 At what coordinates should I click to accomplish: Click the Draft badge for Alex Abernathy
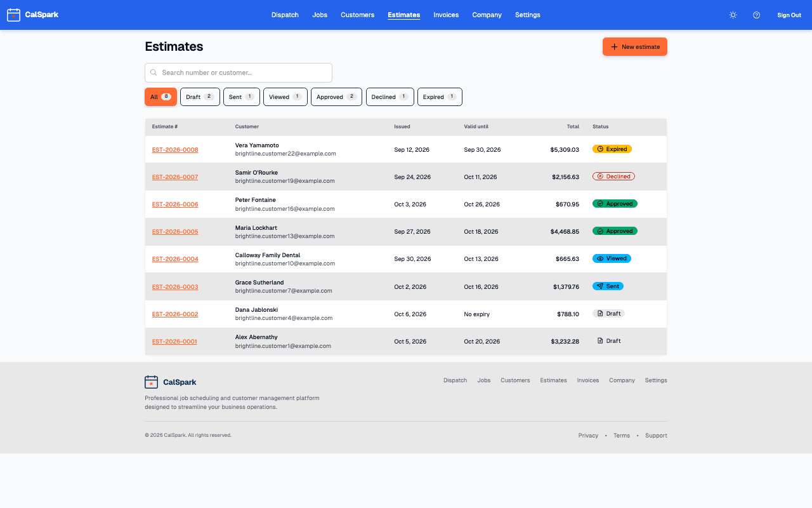[608, 341]
